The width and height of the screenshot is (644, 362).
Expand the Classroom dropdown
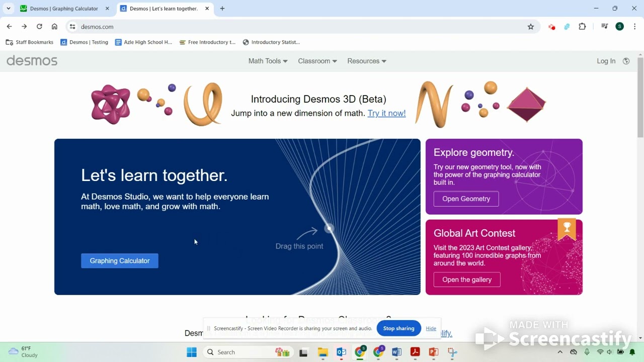pyautogui.click(x=317, y=61)
